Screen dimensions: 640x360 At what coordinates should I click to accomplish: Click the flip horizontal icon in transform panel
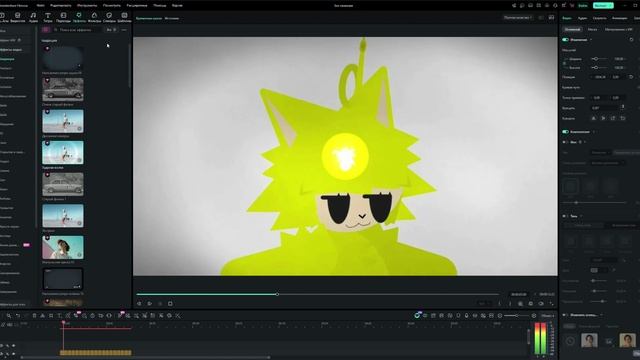593,118
